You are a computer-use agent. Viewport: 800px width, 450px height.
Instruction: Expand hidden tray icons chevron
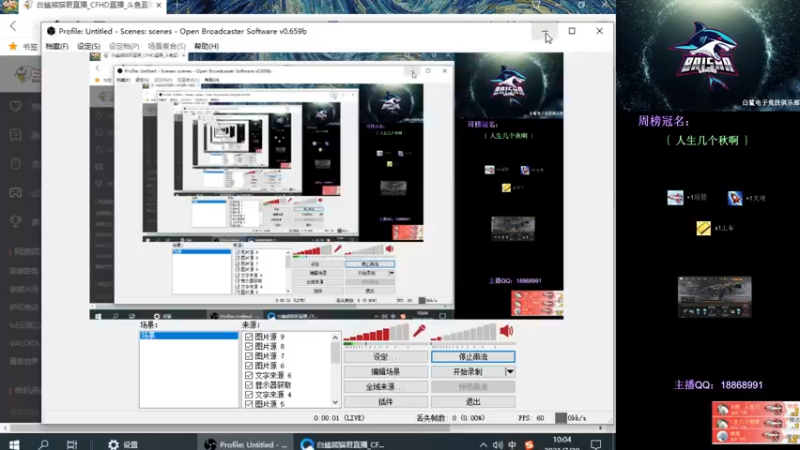point(483,445)
